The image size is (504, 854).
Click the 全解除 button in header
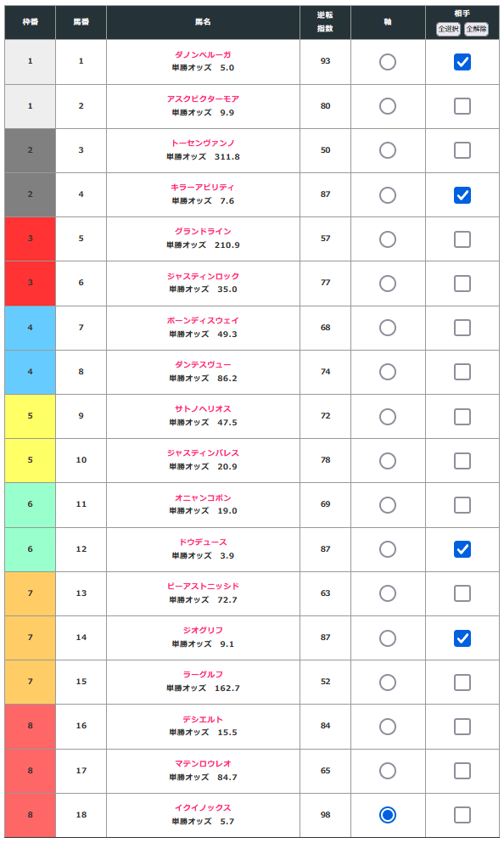tap(476, 29)
